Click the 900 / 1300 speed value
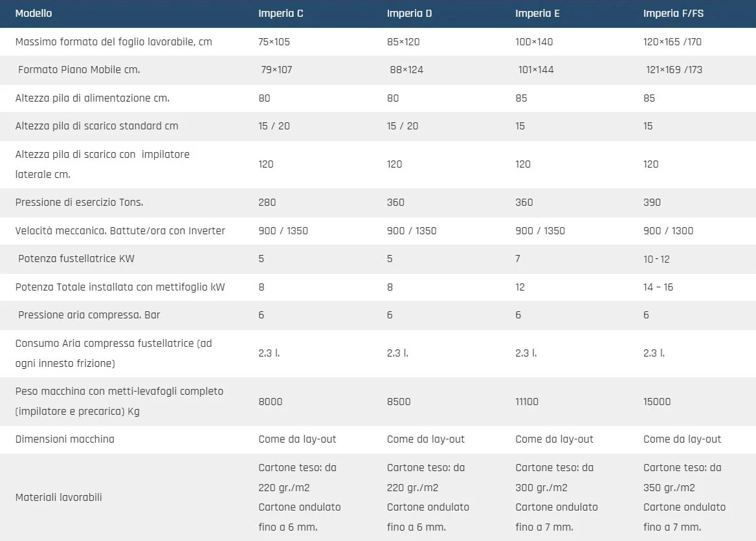Image resolution: width=756 pixels, height=541 pixels. [x=668, y=231]
